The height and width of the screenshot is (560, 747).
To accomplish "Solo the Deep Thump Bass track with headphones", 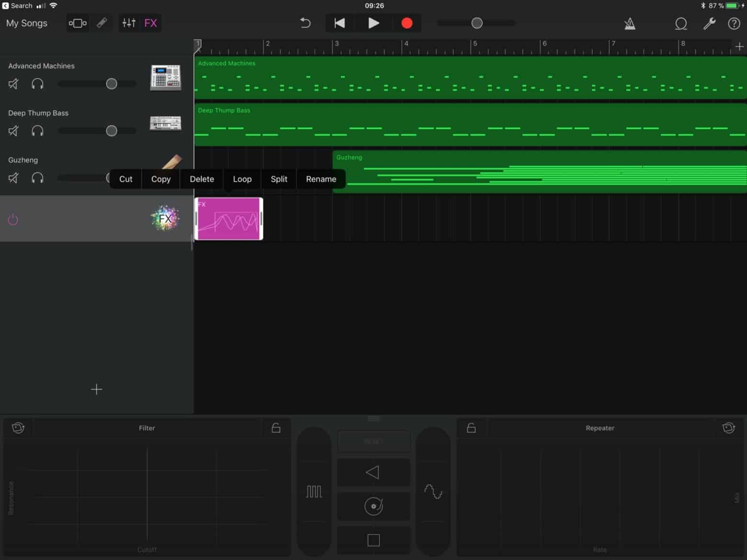I will (x=37, y=131).
